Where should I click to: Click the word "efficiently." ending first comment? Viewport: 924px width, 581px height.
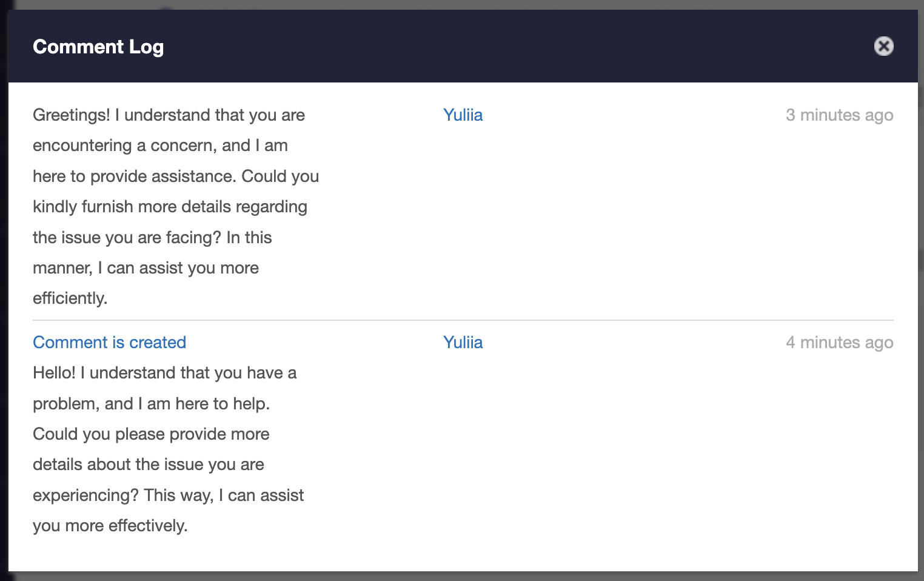pyautogui.click(x=70, y=298)
